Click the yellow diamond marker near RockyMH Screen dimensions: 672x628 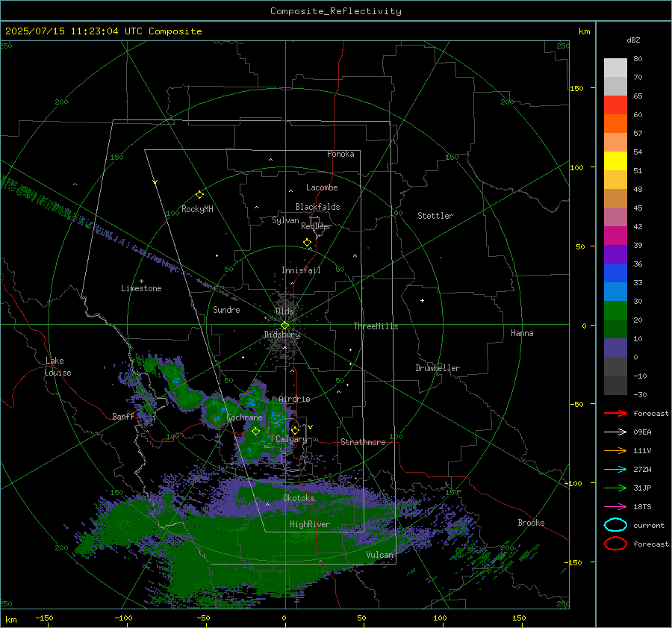coord(199,195)
